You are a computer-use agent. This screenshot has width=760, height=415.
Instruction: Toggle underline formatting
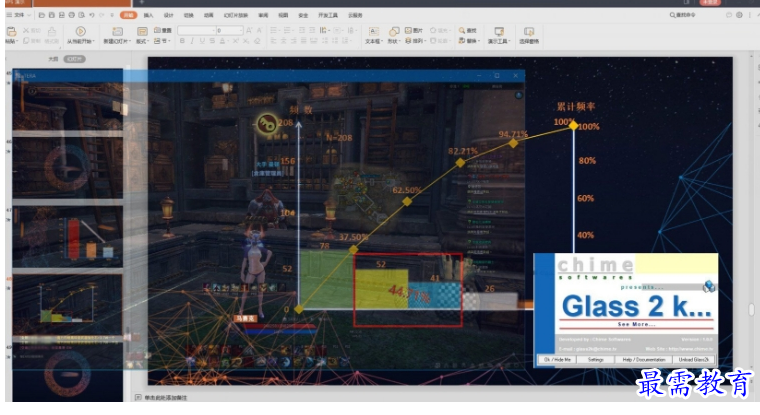point(202,41)
